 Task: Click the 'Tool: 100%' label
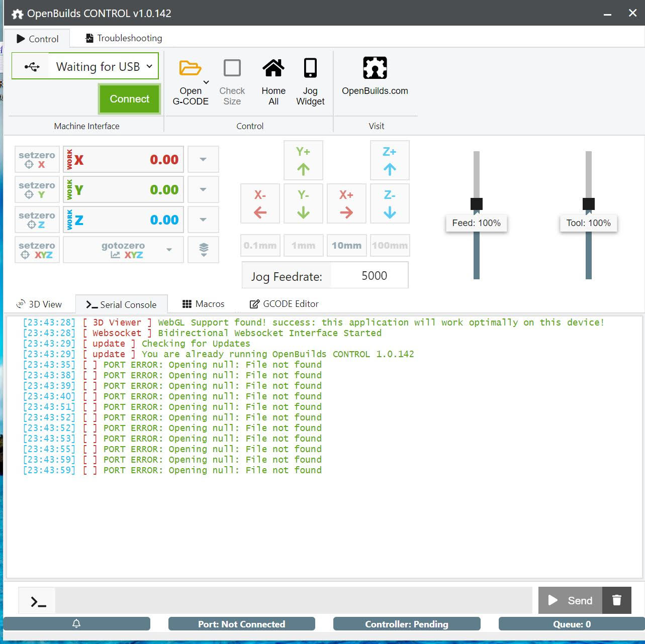click(589, 223)
